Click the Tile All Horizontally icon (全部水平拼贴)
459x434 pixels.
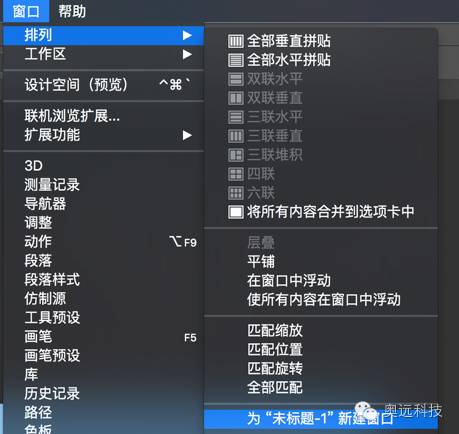[x=236, y=60]
